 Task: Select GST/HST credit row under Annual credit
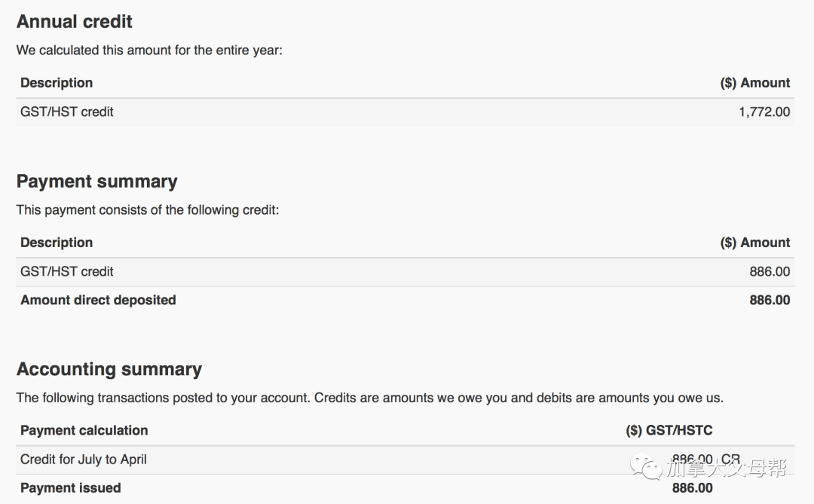[405, 112]
